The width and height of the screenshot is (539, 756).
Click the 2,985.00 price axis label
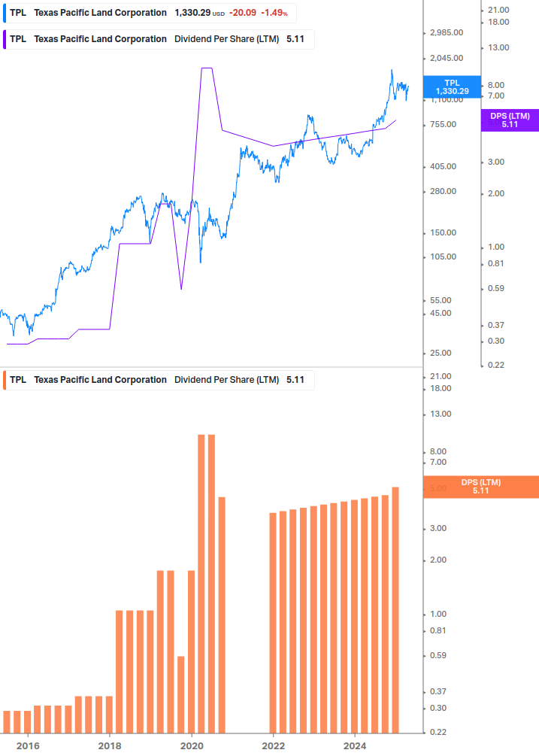(x=447, y=33)
